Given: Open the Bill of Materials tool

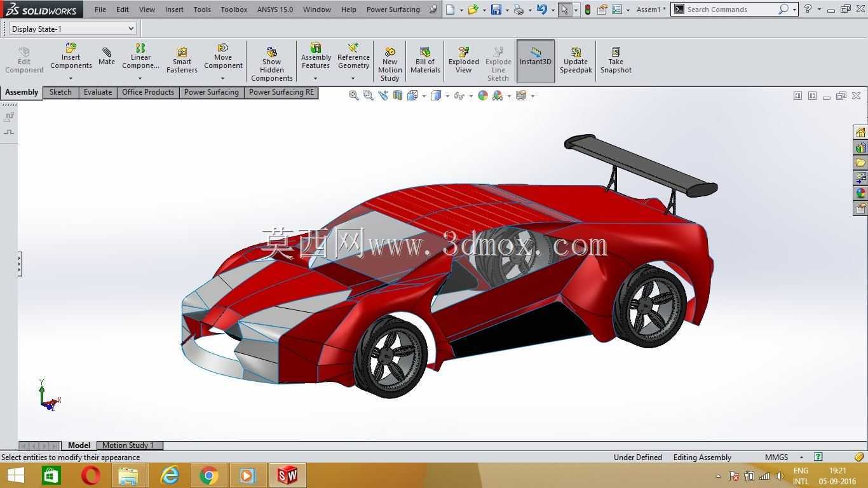Looking at the screenshot, I should click(x=425, y=61).
